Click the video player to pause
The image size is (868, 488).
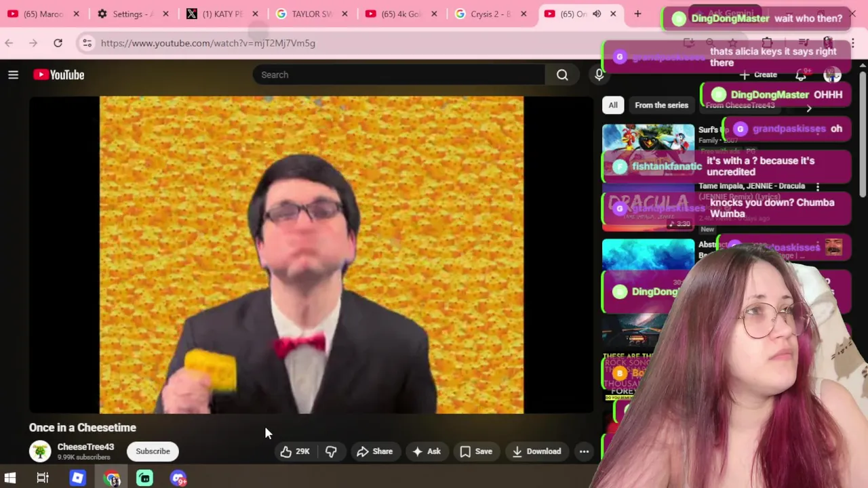[x=311, y=255]
